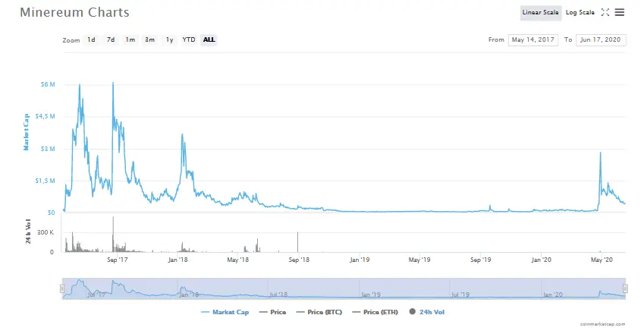The image size is (644, 334).
Task: Click the Jan '19 time axis label
Action: (x=360, y=260)
